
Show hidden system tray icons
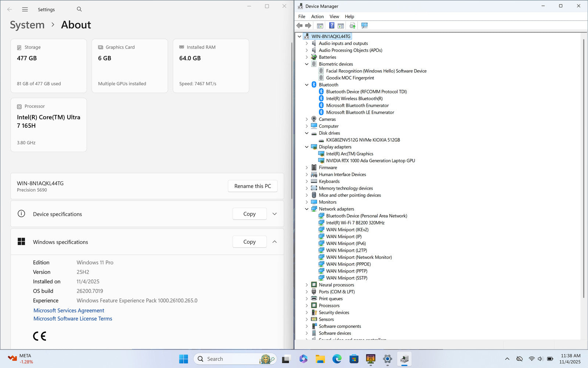[x=507, y=359]
